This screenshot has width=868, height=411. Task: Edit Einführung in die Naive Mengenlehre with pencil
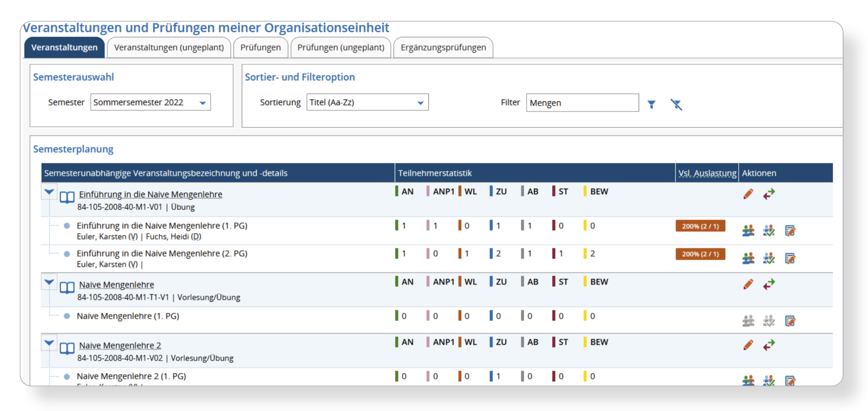click(x=748, y=194)
